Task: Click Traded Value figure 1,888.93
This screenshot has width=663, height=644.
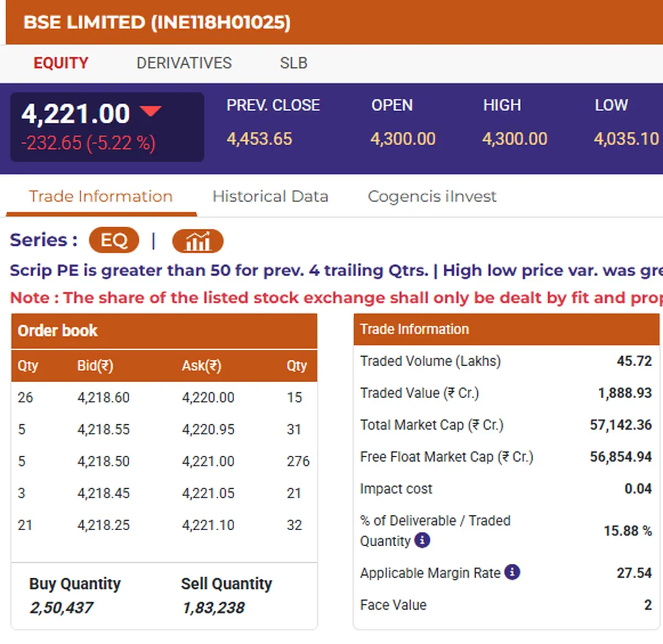Action: 625,393
